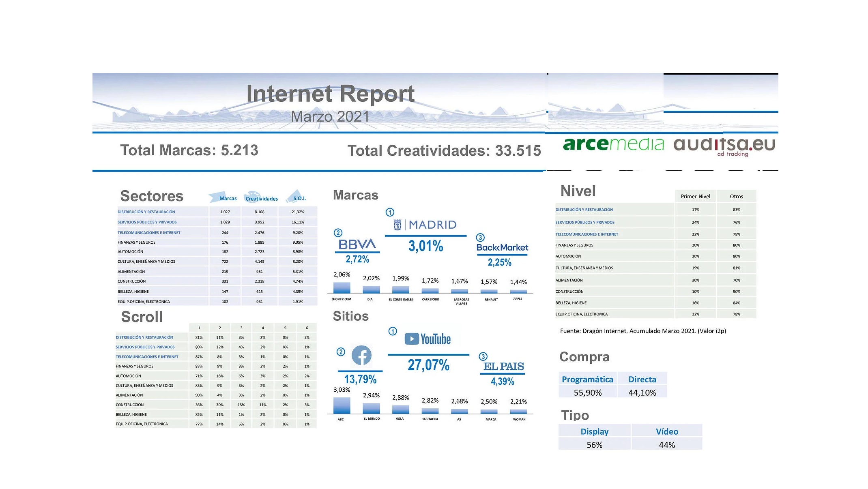868x489 pixels.
Task: Click the BBVA logo
Action: (x=357, y=244)
